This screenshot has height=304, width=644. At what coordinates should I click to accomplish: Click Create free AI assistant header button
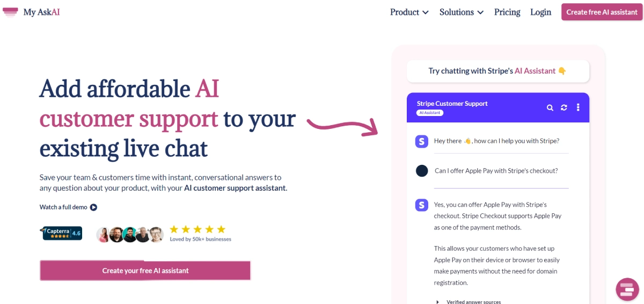pyautogui.click(x=602, y=12)
